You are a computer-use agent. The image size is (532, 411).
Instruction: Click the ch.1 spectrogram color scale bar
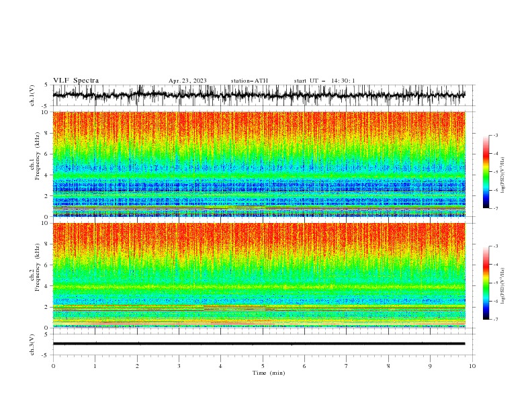[x=486, y=172]
